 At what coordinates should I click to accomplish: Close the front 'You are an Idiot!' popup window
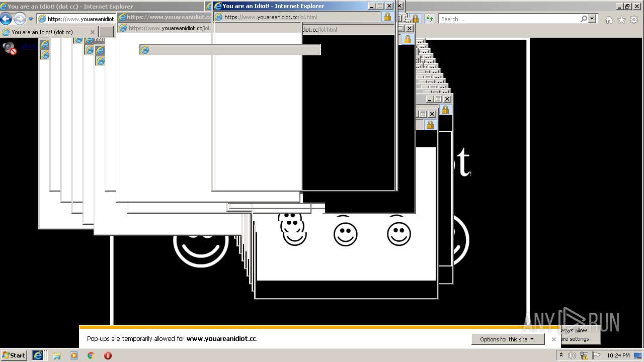click(389, 6)
